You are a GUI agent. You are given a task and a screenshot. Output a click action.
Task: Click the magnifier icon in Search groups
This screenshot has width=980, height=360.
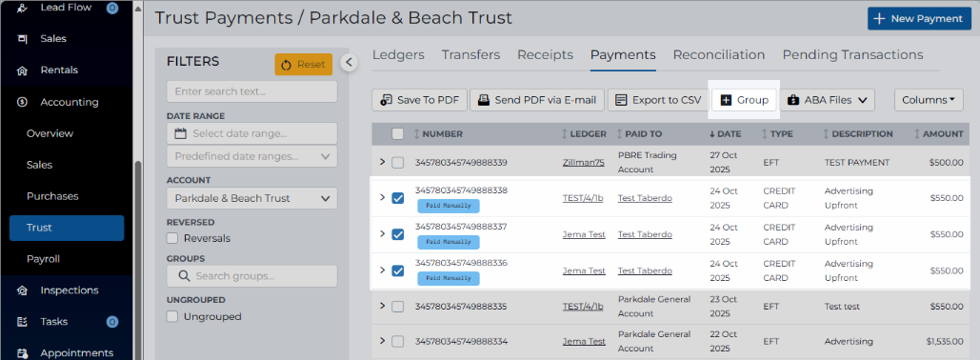click(185, 275)
